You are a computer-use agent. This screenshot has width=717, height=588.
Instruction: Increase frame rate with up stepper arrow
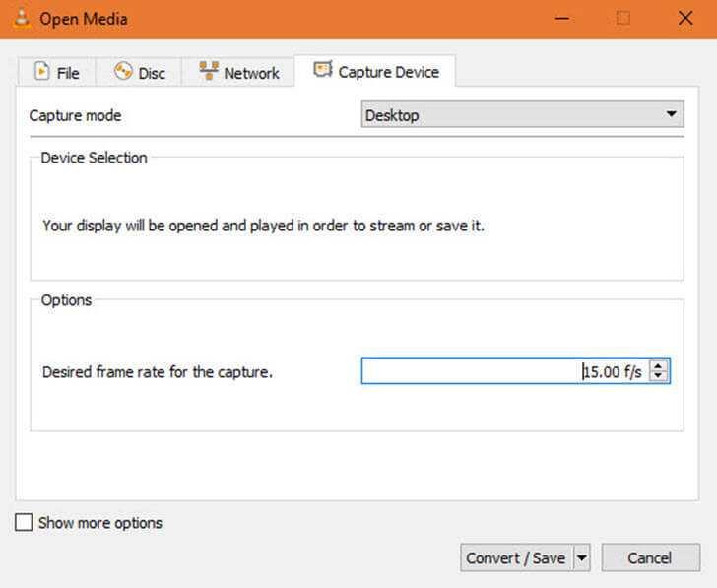(x=658, y=364)
